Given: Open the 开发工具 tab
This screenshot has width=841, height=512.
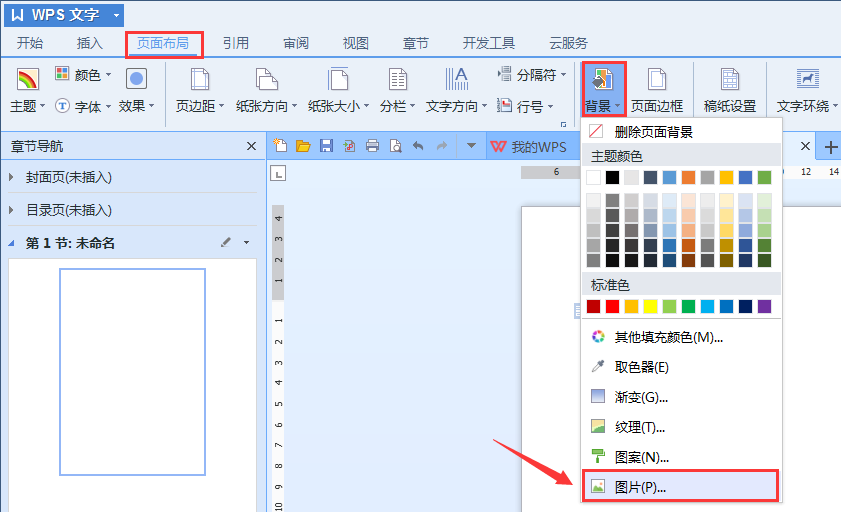Looking at the screenshot, I should (489, 43).
